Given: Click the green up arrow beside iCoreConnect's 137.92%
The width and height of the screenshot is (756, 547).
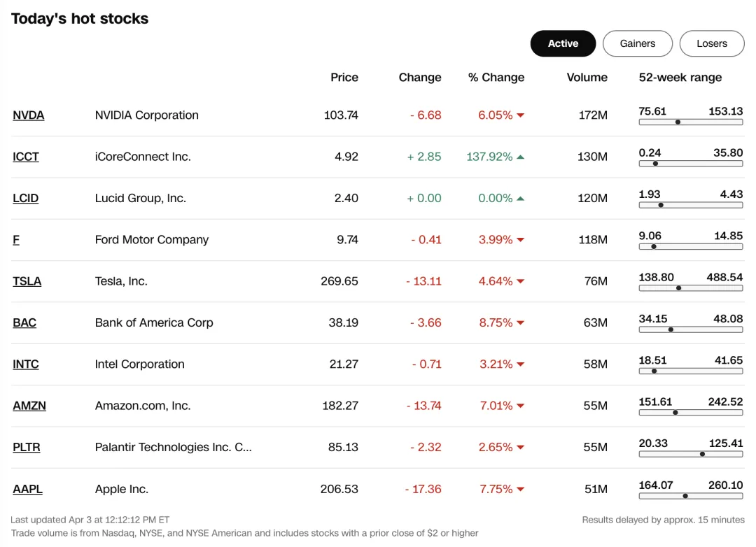Looking at the screenshot, I should (520, 157).
